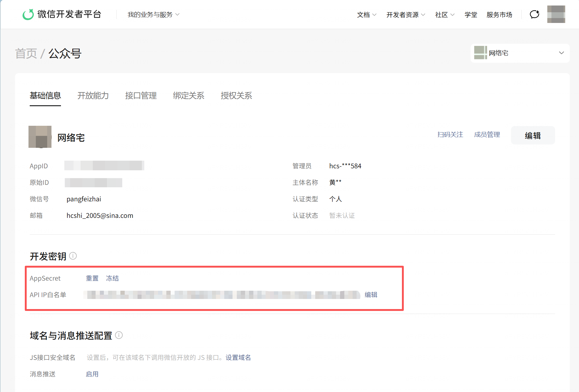Click the user avatar in top bar

coord(556,14)
